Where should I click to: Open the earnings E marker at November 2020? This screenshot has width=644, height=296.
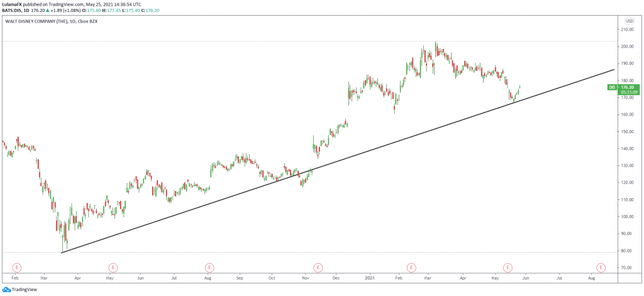(x=318, y=268)
